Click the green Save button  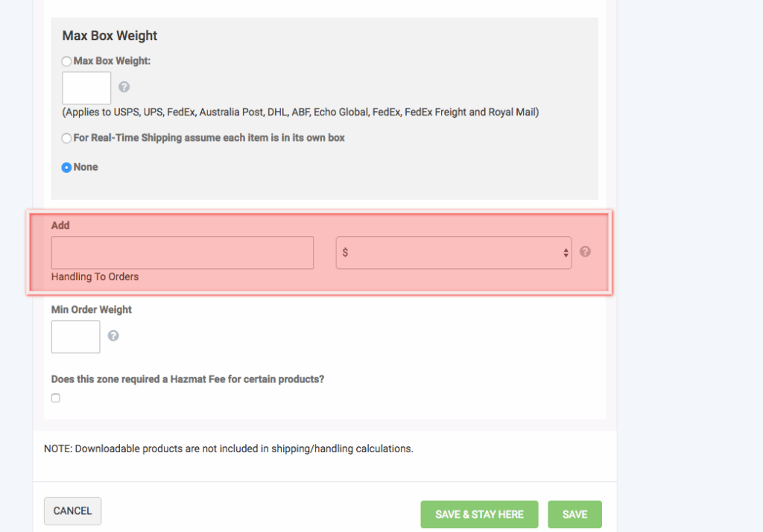pyautogui.click(x=574, y=514)
